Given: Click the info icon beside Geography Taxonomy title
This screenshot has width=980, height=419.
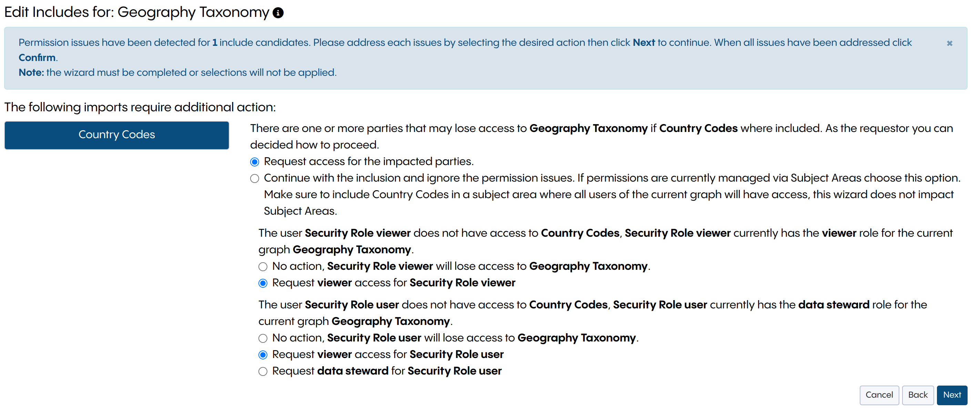Looking at the screenshot, I should click(x=278, y=13).
